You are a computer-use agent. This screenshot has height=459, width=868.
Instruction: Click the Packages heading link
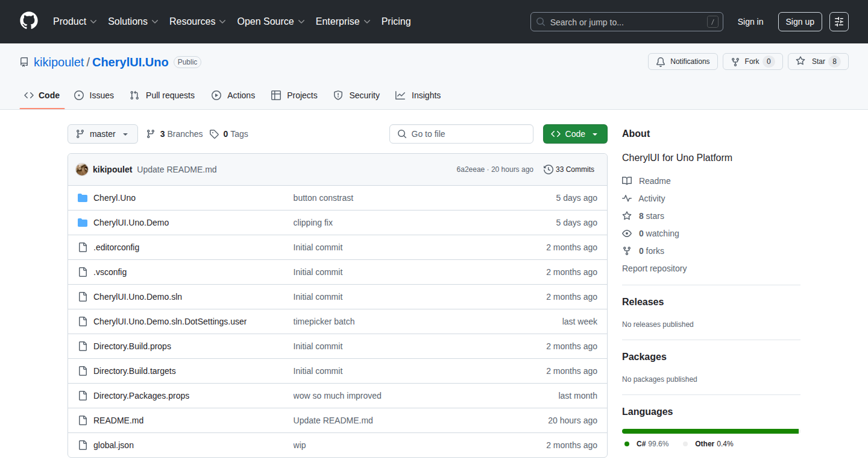click(x=644, y=356)
